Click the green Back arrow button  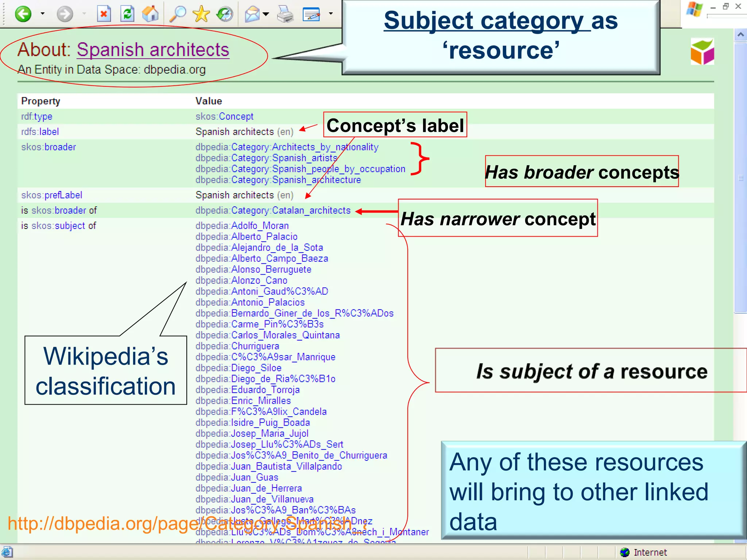(23, 14)
